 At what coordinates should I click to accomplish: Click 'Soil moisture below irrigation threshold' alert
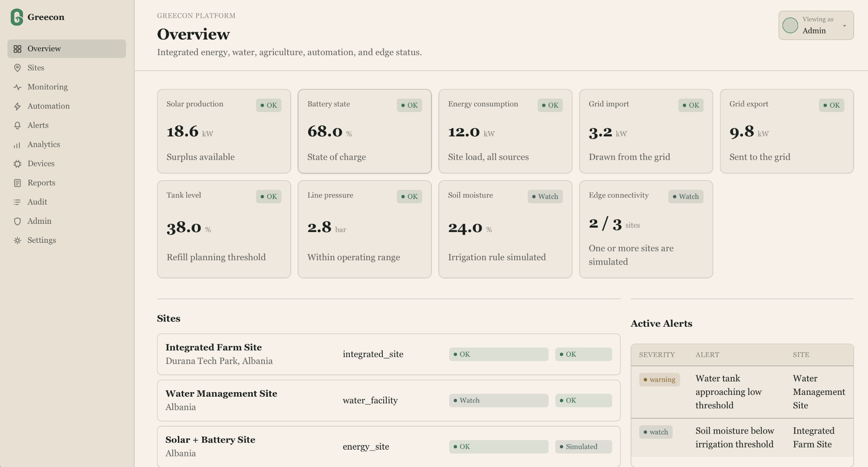[x=735, y=437]
